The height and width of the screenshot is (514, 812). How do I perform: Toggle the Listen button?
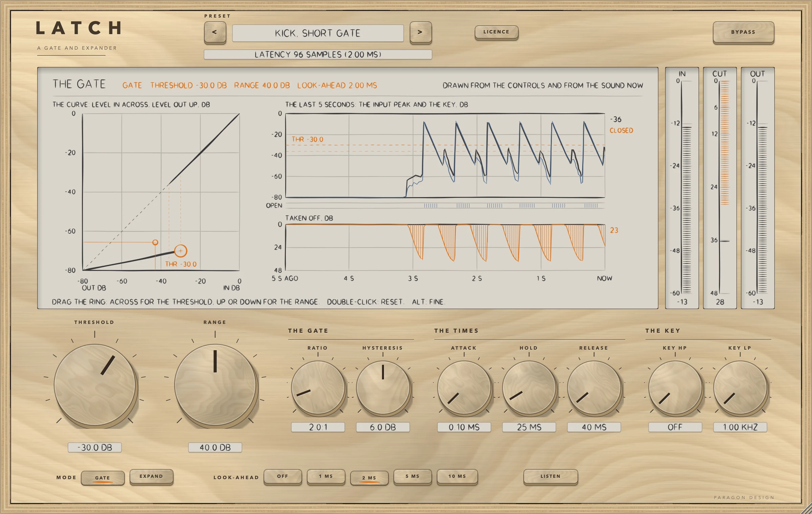pos(550,476)
